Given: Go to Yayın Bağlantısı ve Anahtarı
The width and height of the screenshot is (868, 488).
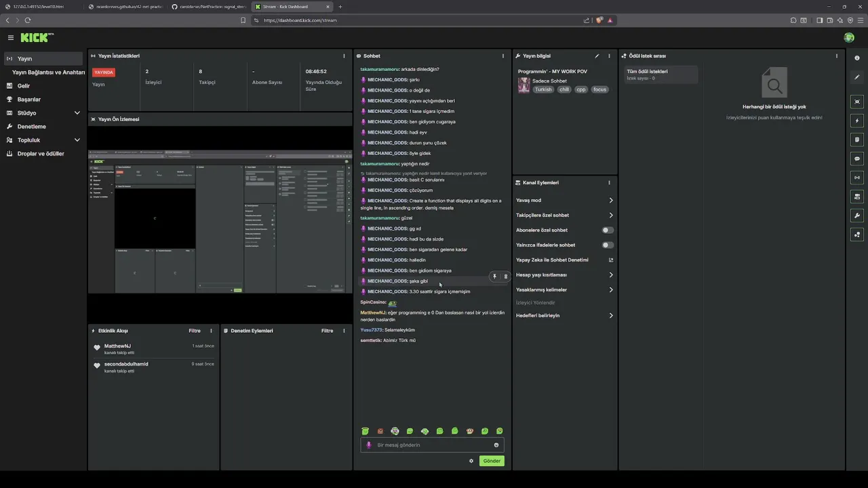Looking at the screenshot, I should pos(48,73).
